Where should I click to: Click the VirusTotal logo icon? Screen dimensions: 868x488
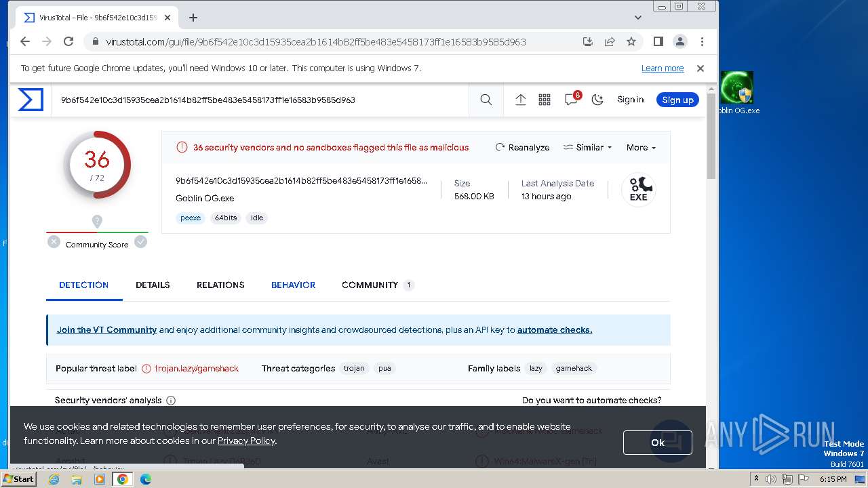pos(31,100)
